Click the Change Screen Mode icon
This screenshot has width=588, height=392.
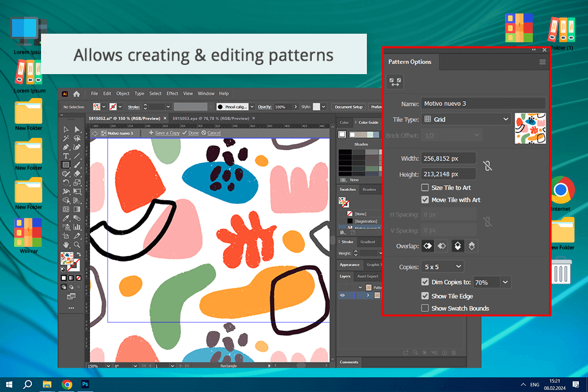pos(71,296)
